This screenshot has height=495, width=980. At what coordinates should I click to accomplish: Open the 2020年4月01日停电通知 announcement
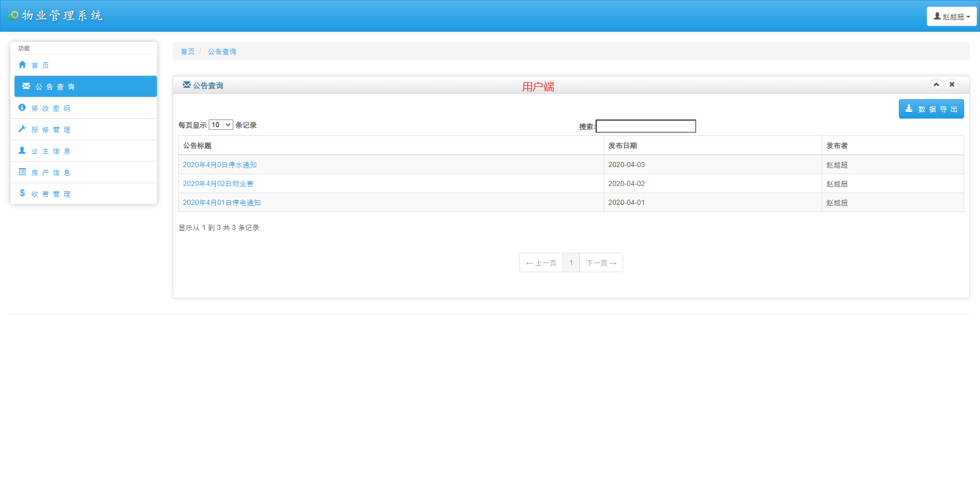point(222,202)
